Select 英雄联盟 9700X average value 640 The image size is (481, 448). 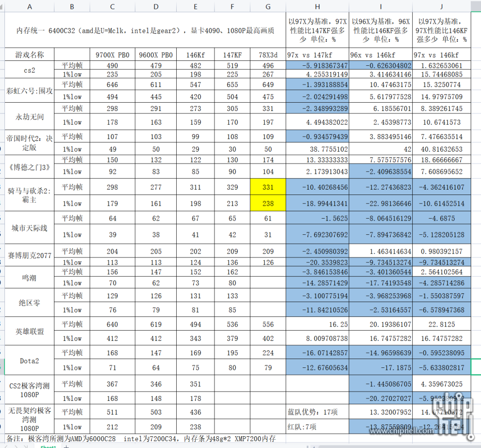point(112,324)
